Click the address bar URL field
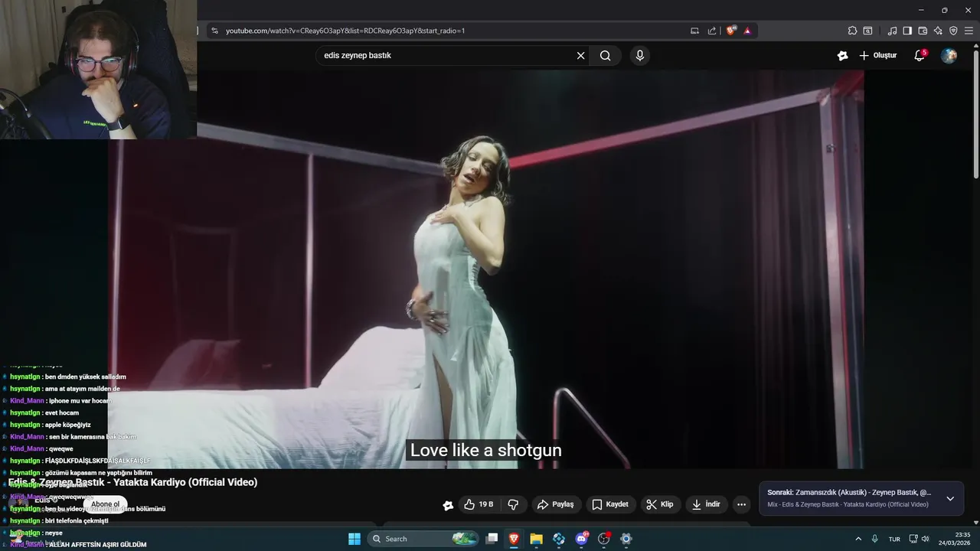The height and width of the screenshot is (551, 980). pos(452,31)
